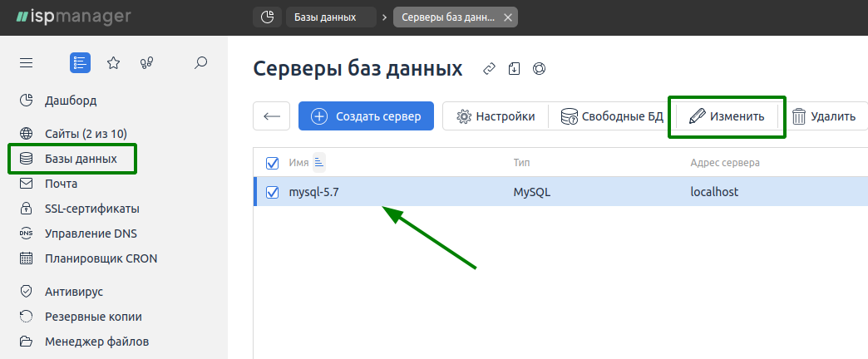Open Управление DNS menu item
The width and height of the screenshot is (868, 359).
click(x=91, y=234)
